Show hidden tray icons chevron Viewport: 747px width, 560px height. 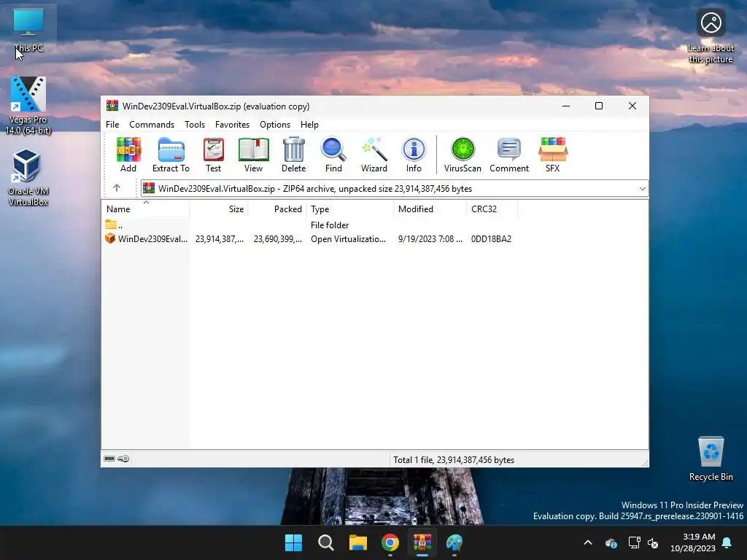[588, 542]
